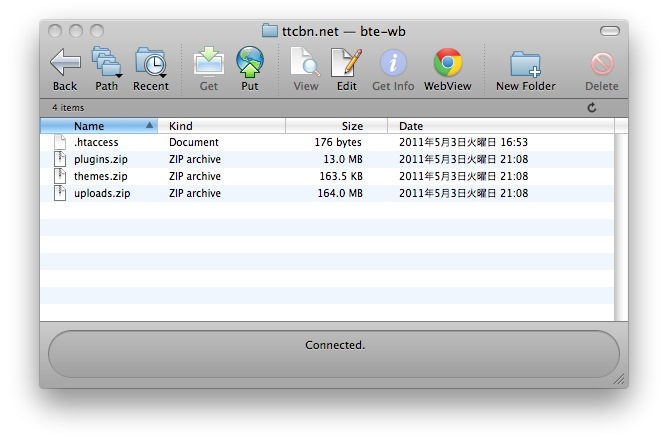Open the Path folder dropdown
This screenshot has width=668, height=448.
click(x=106, y=64)
